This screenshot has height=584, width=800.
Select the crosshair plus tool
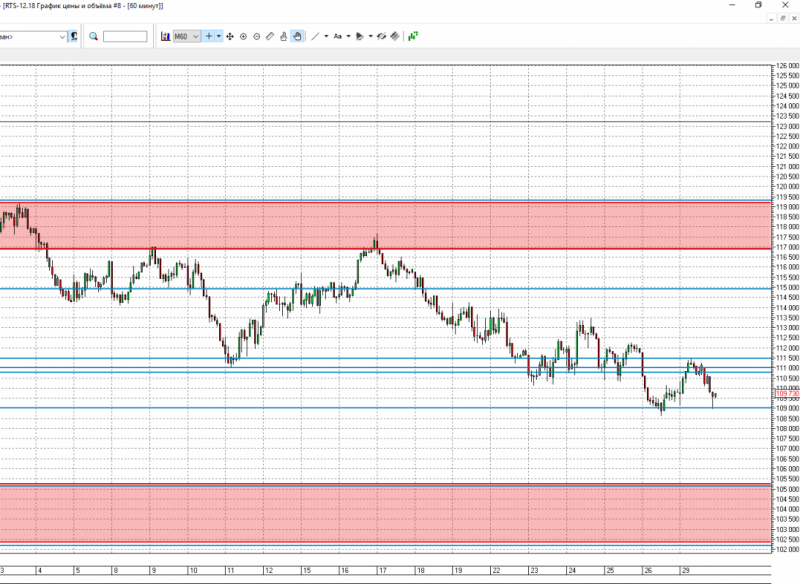point(209,36)
